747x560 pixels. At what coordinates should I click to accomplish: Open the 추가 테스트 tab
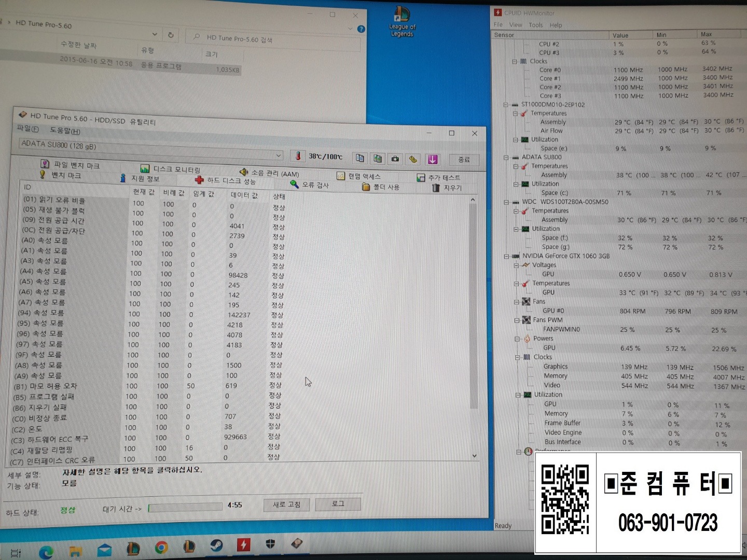pyautogui.click(x=438, y=178)
